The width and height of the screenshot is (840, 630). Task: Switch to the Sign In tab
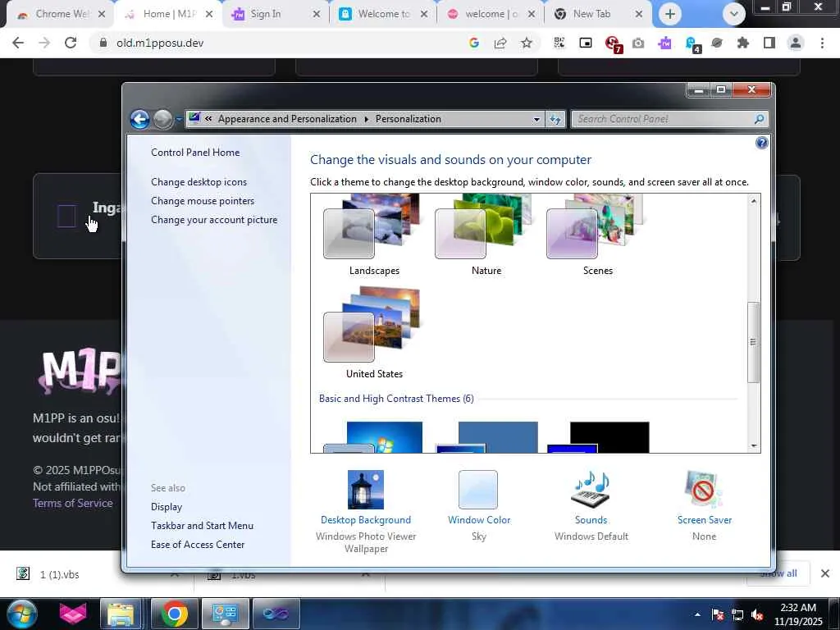273,14
